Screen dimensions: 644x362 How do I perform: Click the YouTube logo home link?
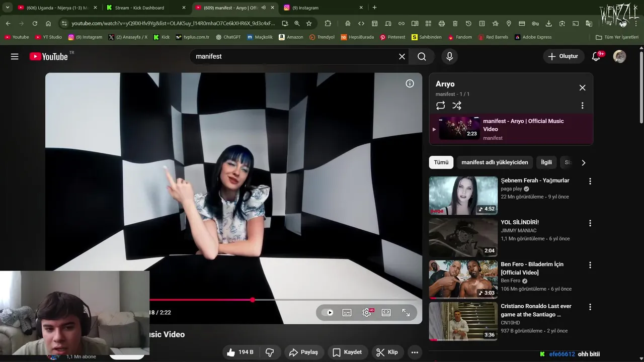click(49, 56)
